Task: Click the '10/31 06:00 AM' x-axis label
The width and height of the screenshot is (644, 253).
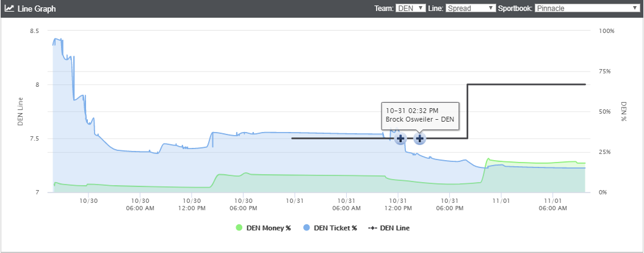Action: [346, 205]
